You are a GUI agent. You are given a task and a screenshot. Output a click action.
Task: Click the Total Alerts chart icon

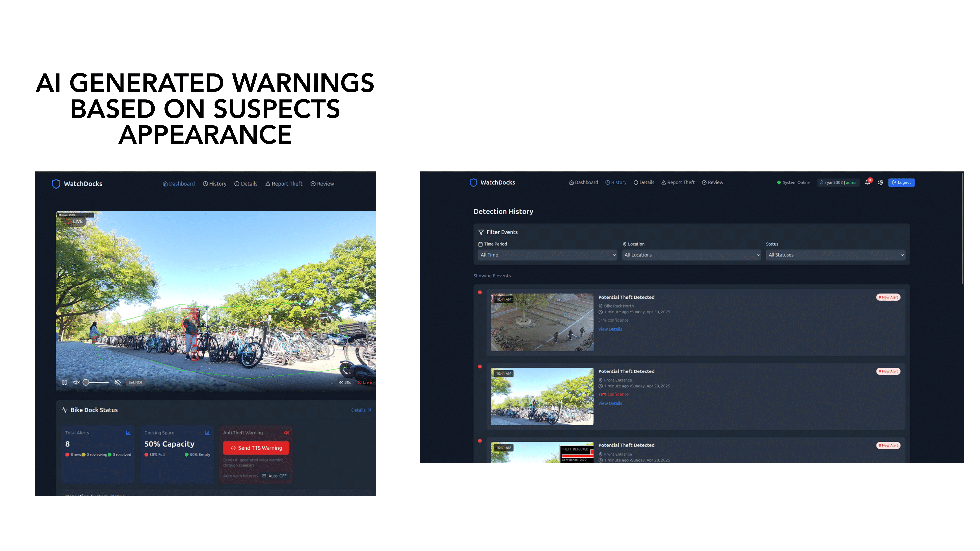128,433
